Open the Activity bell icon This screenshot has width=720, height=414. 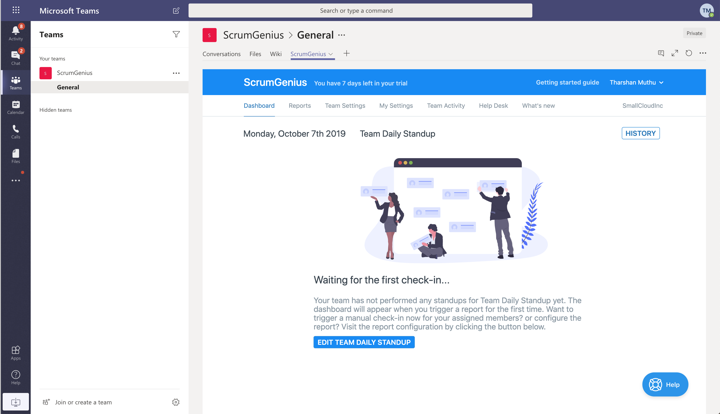click(x=16, y=32)
